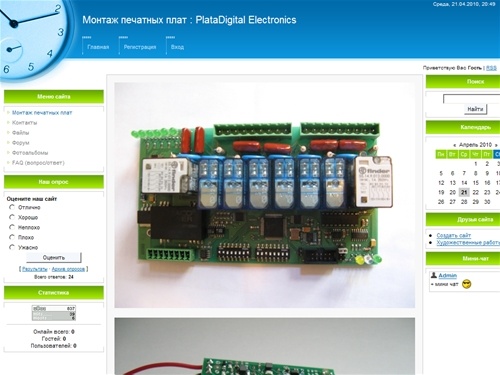The image size is (500, 375).
Task: Select calendar day 21
Action: [x=464, y=192]
